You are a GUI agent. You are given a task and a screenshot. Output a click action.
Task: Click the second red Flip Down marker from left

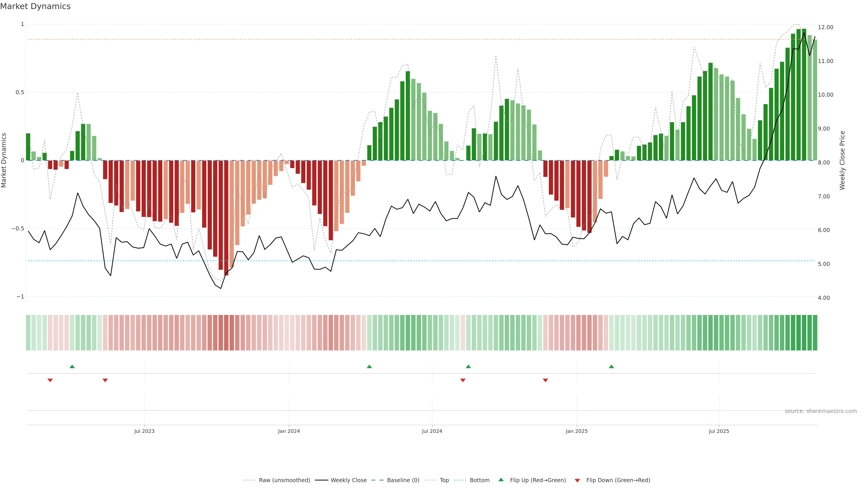coord(105,380)
